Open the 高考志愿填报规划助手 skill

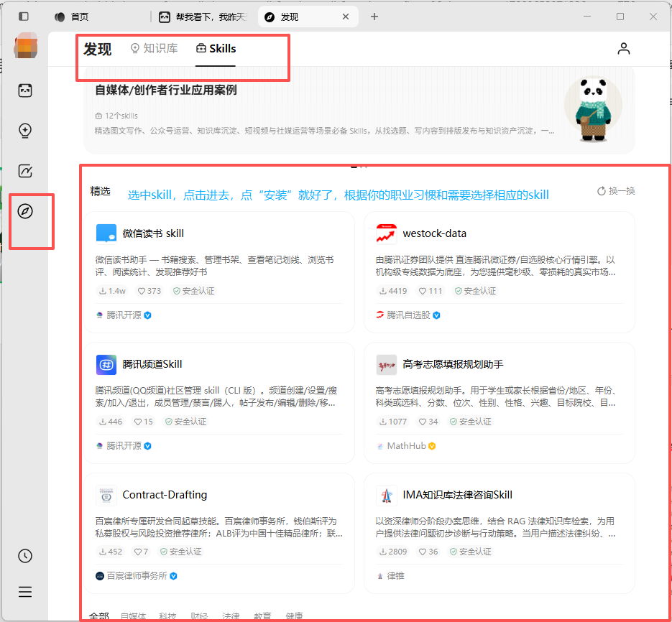[x=500, y=403]
